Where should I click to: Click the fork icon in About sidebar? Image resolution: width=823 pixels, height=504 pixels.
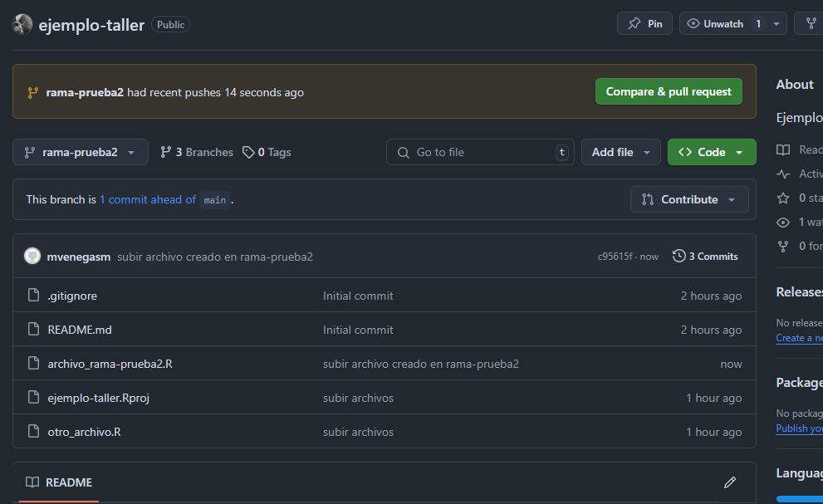click(783, 246)
